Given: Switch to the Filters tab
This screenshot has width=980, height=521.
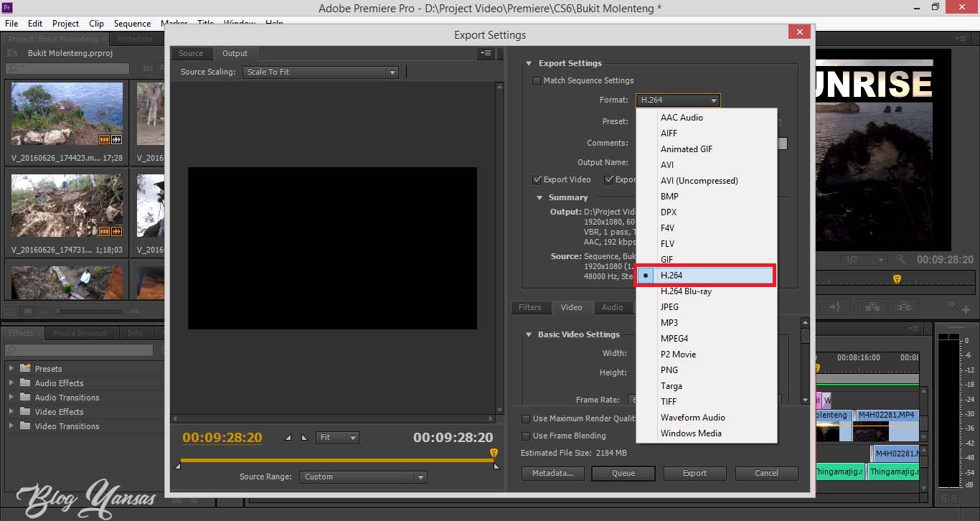Looking at the screenshot, I should point(530,307).
